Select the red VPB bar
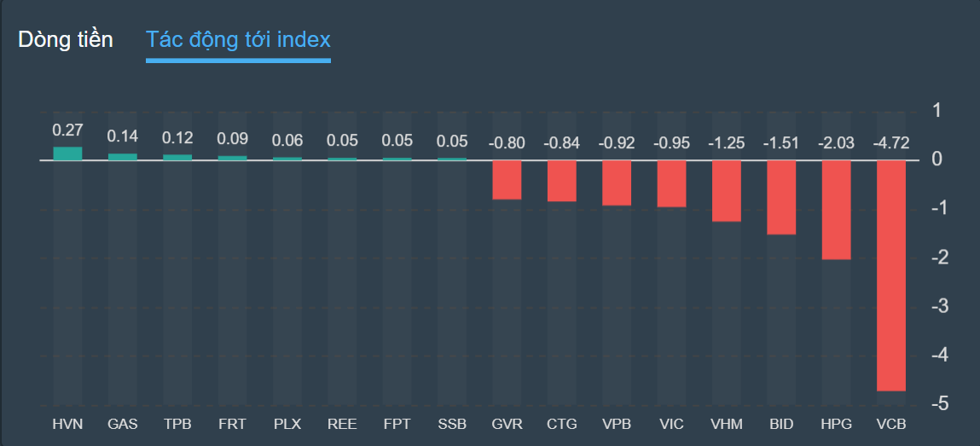This screenshot has width=980, height=446. click(x=617, y=182)
